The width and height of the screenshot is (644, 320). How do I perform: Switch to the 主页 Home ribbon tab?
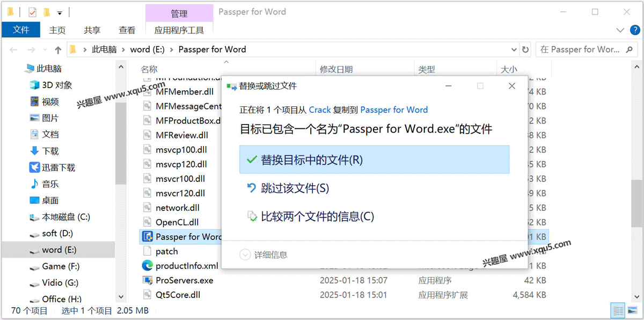point(57,30)
